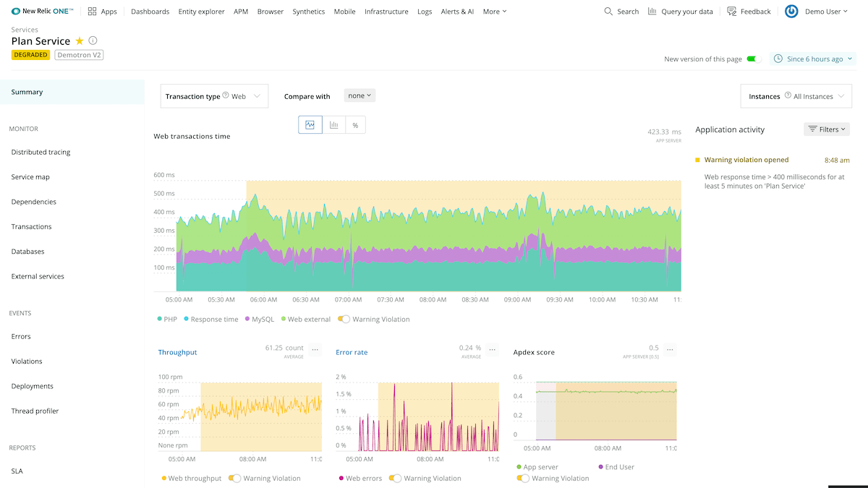The height and width of the screenshot is (488, 868).
Task: Click the clock icon in time picker
Action: coord(779,59)
